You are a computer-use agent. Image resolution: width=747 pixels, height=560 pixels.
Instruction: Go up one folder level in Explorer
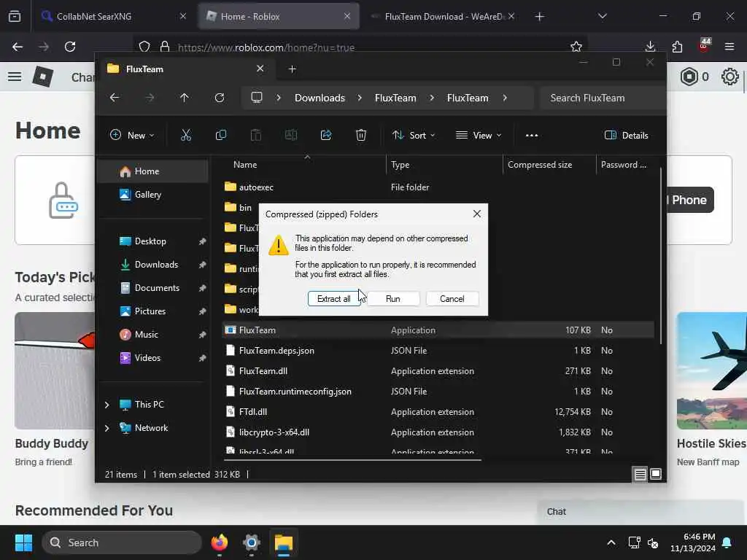[x=185, y=98]
